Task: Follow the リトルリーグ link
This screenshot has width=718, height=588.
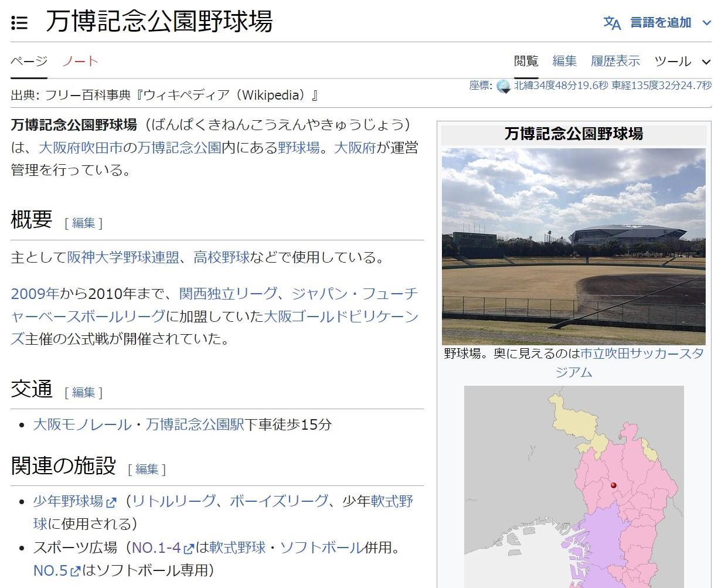Action: tap(173, 501)
